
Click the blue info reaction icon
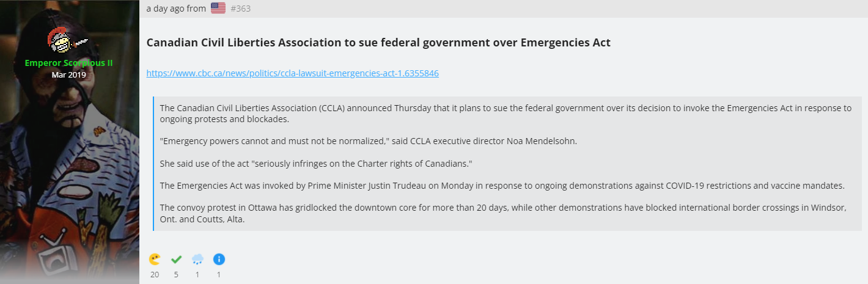[219, 259]
